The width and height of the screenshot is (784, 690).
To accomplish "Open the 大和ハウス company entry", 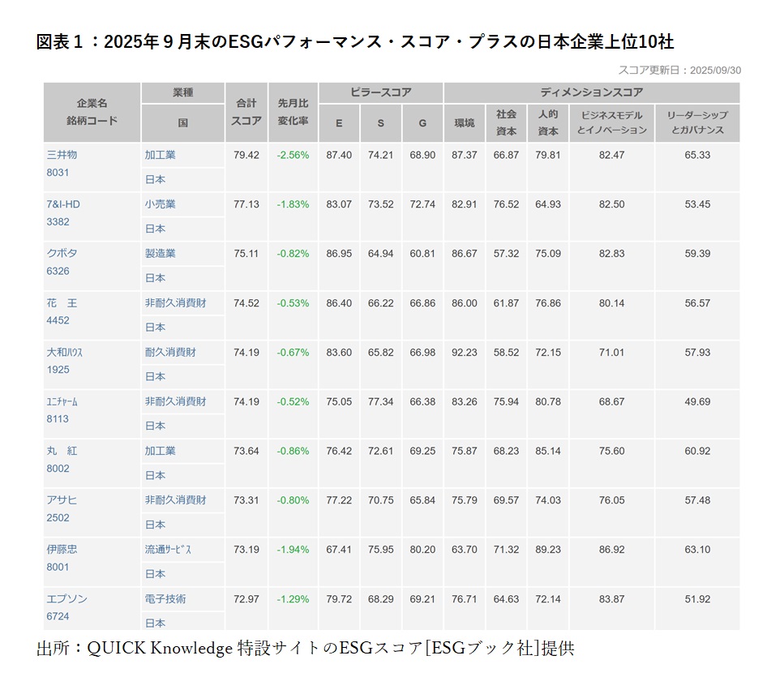I will pyautogui.click(x=65, y=353).
